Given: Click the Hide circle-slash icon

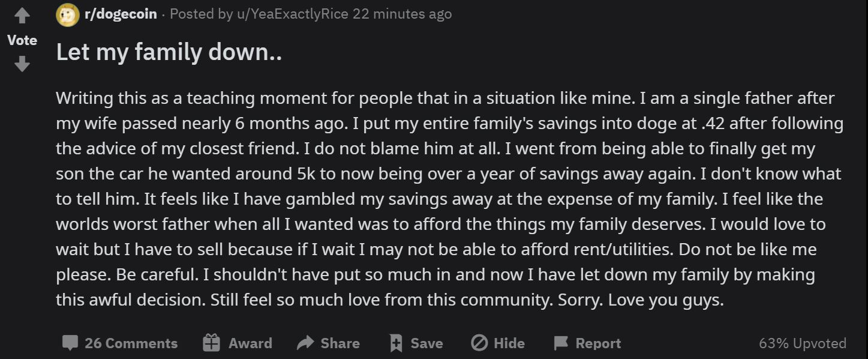Looking at the screenshot, I should point(479,343).
